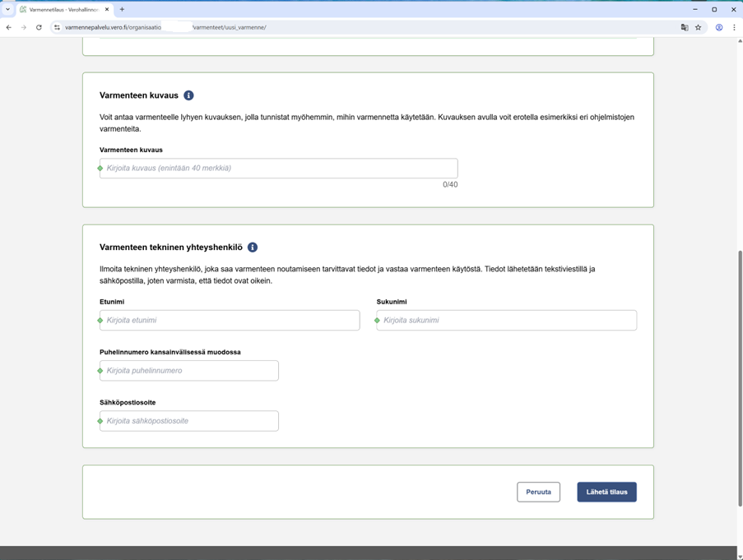Image resolution: width=743 pixels, height=560 pixels.
Task: Click into the Etunimi field
Action: (x=230, y=321)
